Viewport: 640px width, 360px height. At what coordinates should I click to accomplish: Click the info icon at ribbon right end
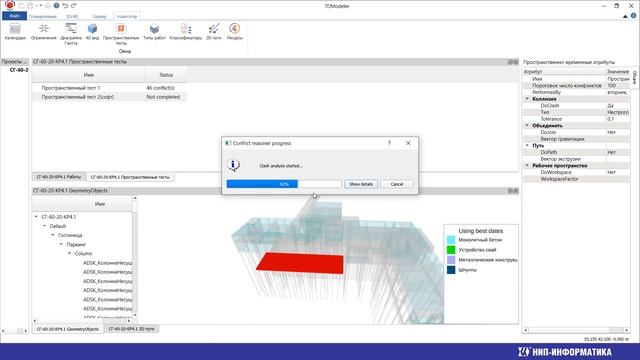click(633, 16)
